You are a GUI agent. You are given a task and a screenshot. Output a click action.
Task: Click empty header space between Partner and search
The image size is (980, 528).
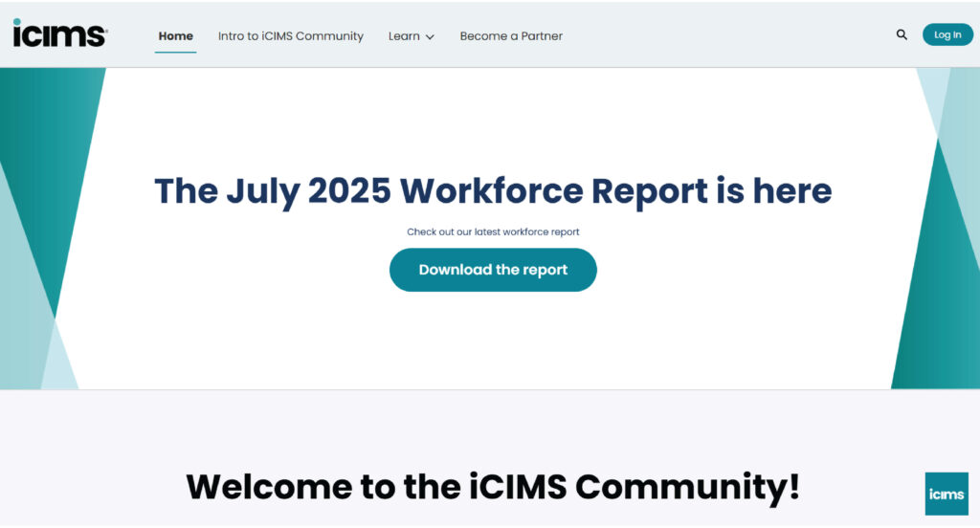point(728,35)
